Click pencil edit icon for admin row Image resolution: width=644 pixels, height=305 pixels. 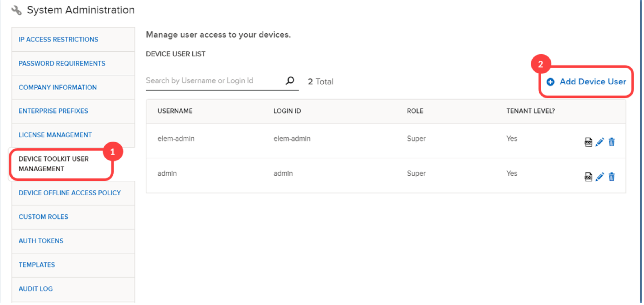pos(600,177)
